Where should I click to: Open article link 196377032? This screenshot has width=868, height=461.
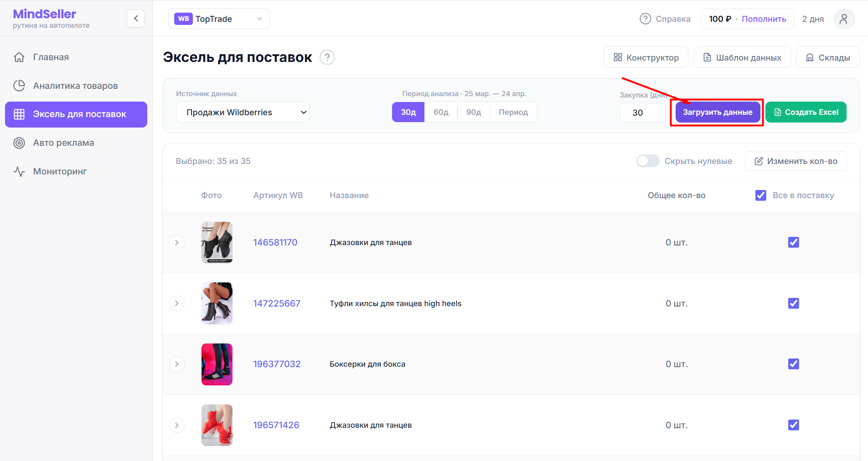[x=277, y=364]
